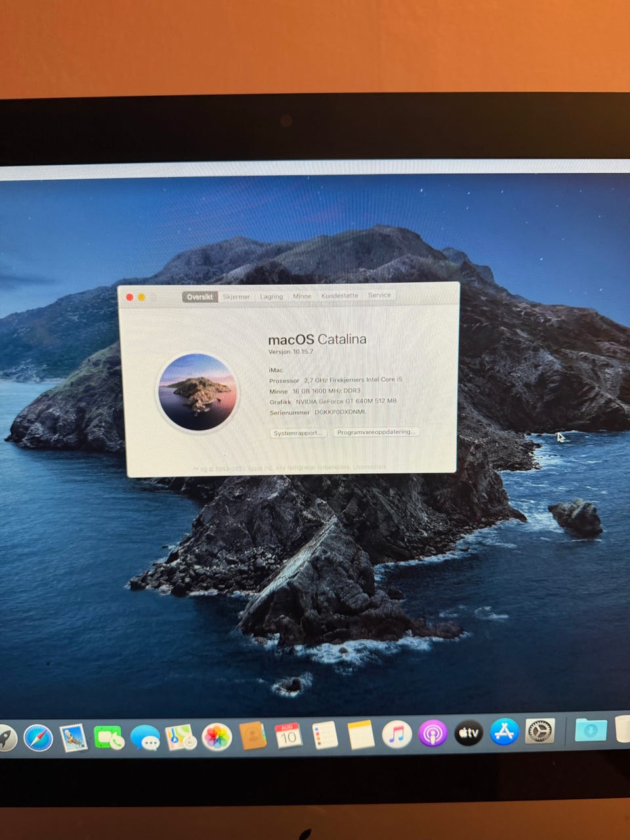Click the Grafikk NVIDIA GeForce line
The image size is (630, 840).
(333, 402)
